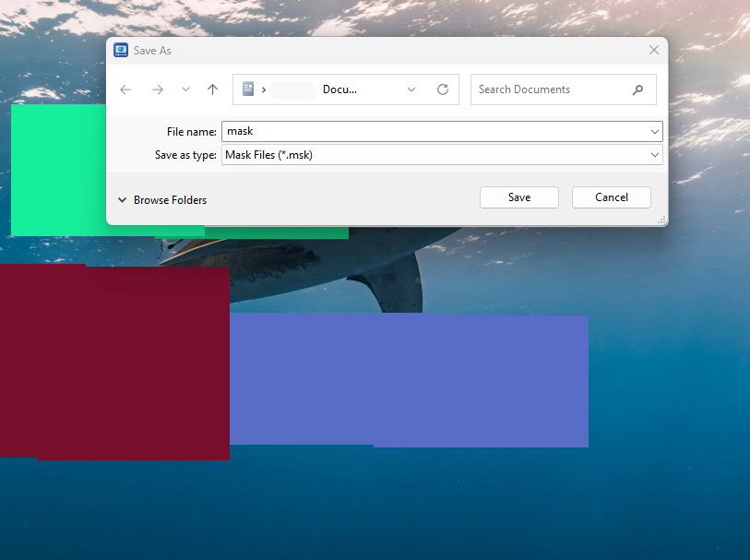The width and height of the screenshot is (750, 560).
Task: Click the Search Documents box
Action: click(544, 89)
